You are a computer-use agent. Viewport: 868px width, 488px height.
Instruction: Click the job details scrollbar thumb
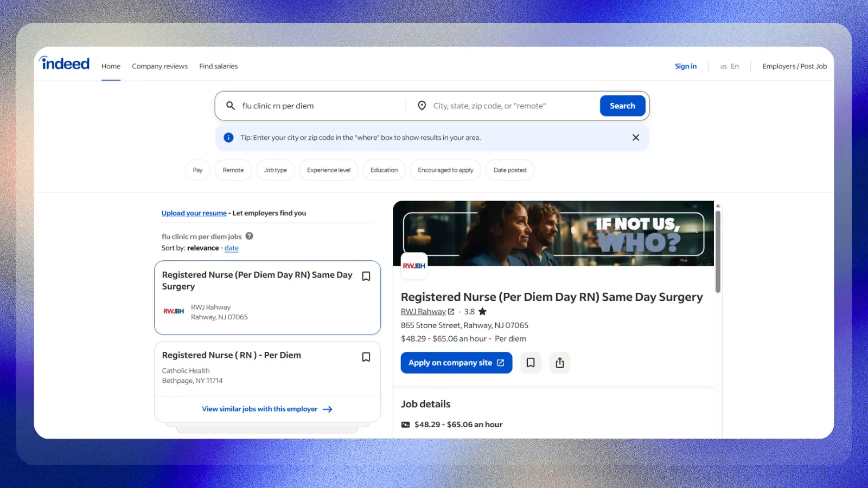click(x=718, y=252)
